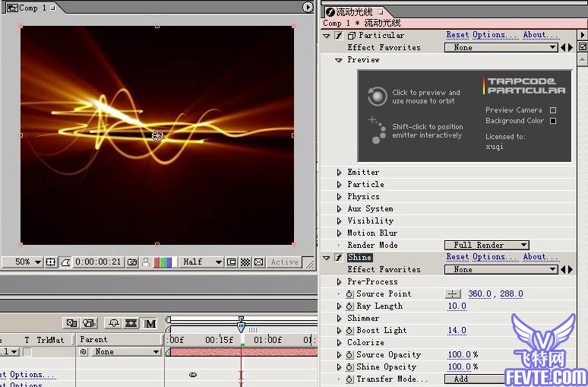Toggle the Particular effect f switch
This screenshot has height=387, width=588.
click(339, 36)
